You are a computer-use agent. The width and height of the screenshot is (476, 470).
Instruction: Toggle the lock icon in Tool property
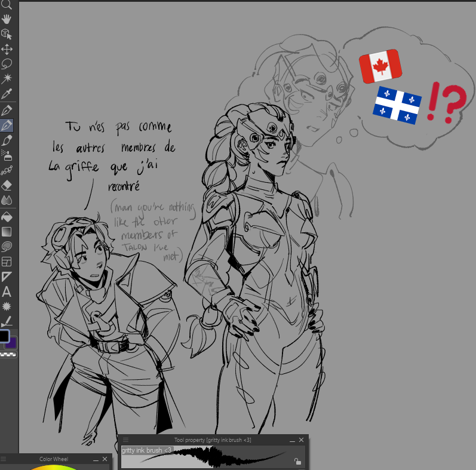297,461
